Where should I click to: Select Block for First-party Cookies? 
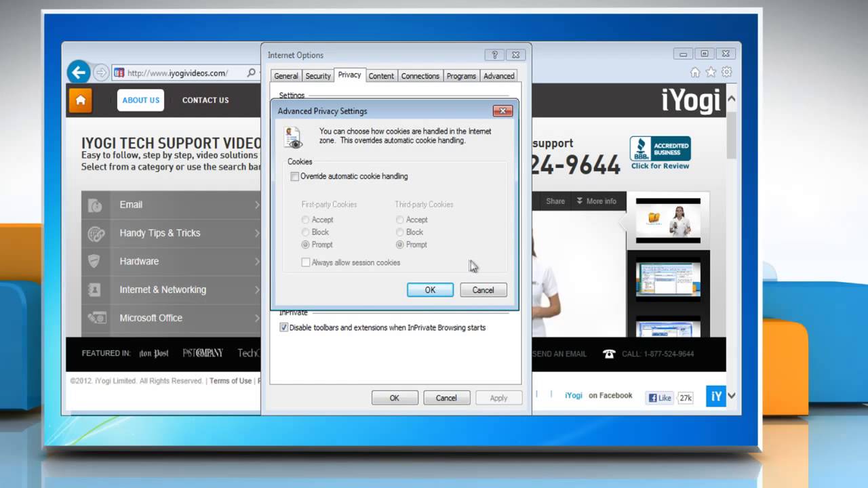click(306, 232)
